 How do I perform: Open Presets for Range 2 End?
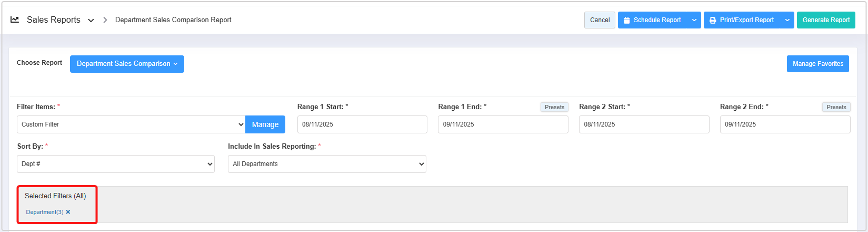pos(836,107)
